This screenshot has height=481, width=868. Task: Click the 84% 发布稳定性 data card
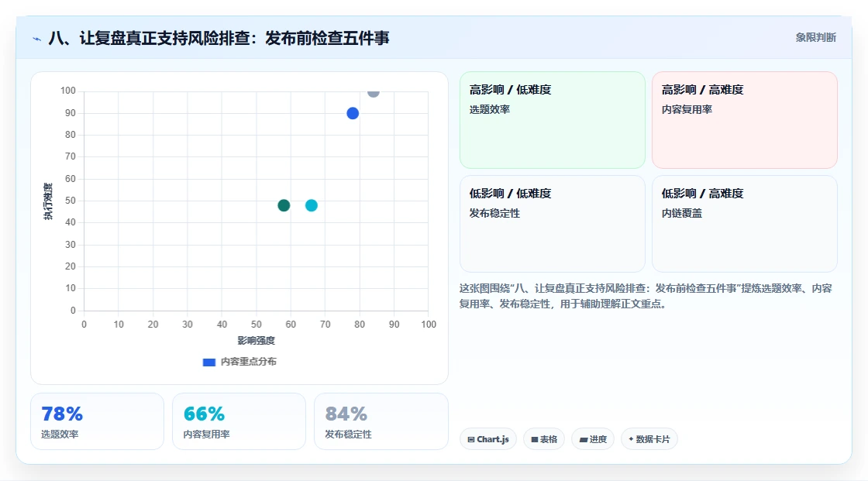381,421
